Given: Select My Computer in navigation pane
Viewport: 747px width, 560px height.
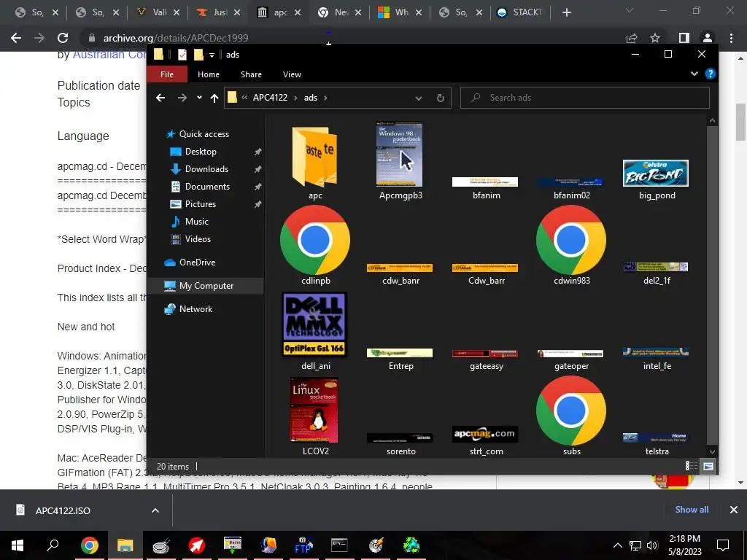Looking at the screenshot, I should [205, 286].
